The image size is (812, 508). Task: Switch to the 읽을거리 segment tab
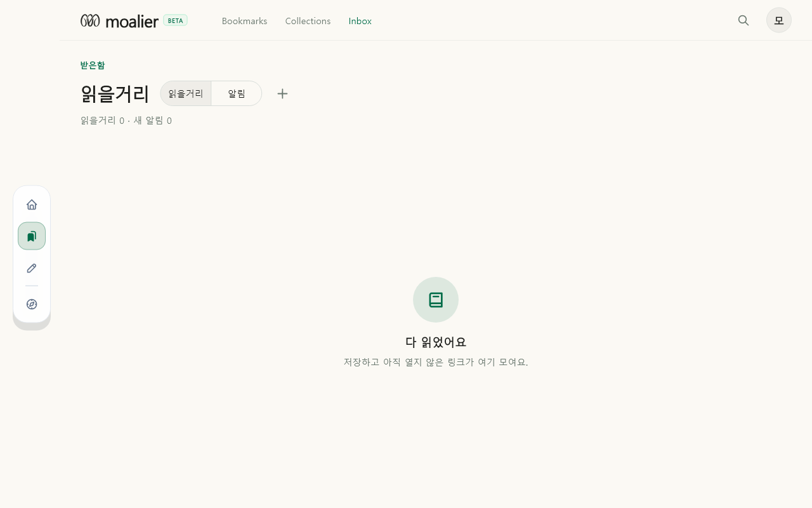186,93
